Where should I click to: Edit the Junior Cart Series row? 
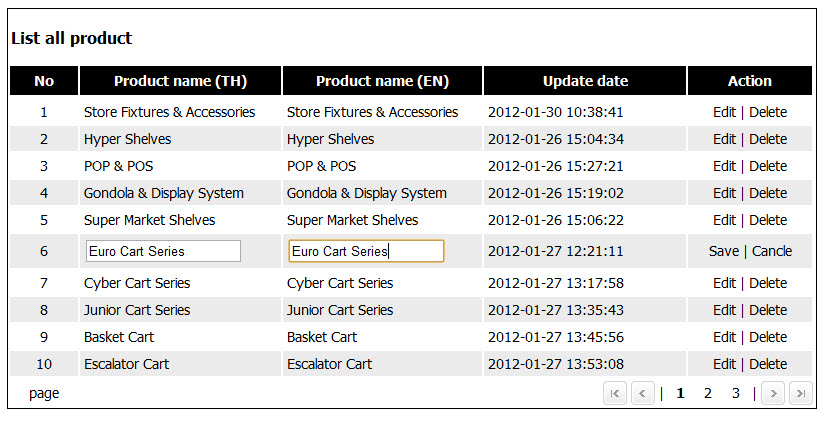(724, 310)
